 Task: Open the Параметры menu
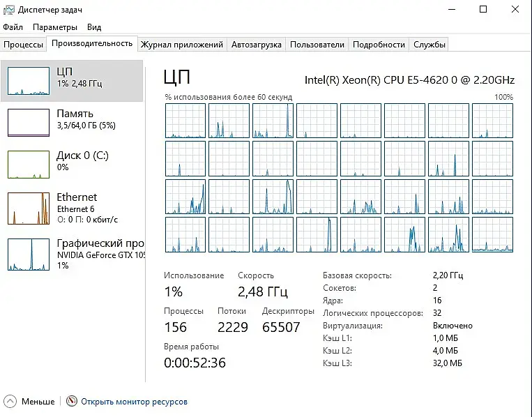54,27
